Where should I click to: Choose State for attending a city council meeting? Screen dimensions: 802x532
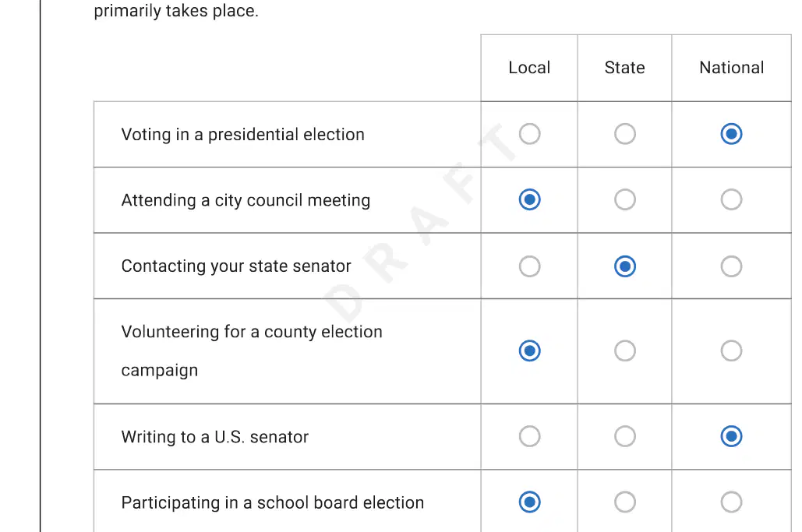pyautogui.click(x=625, y=199)
